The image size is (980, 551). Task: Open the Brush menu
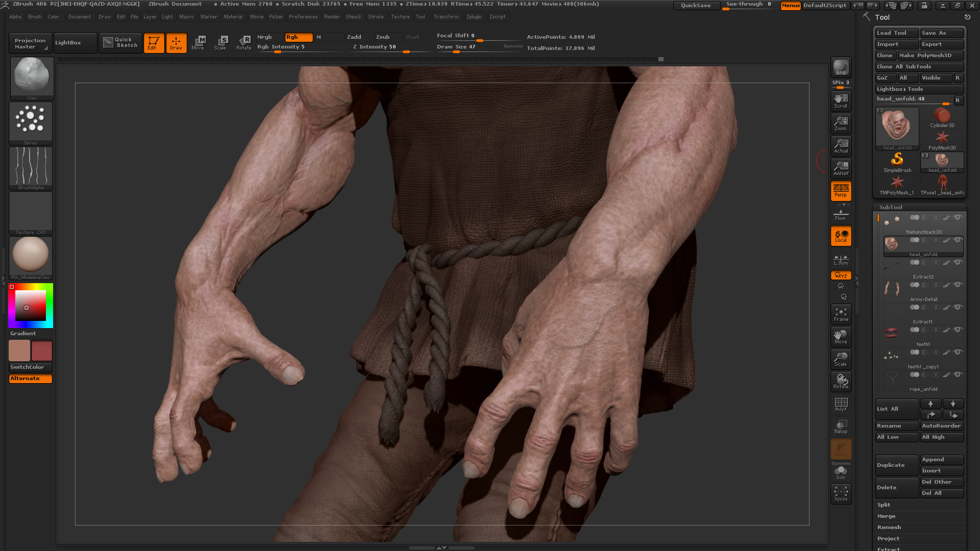(35, 17)
